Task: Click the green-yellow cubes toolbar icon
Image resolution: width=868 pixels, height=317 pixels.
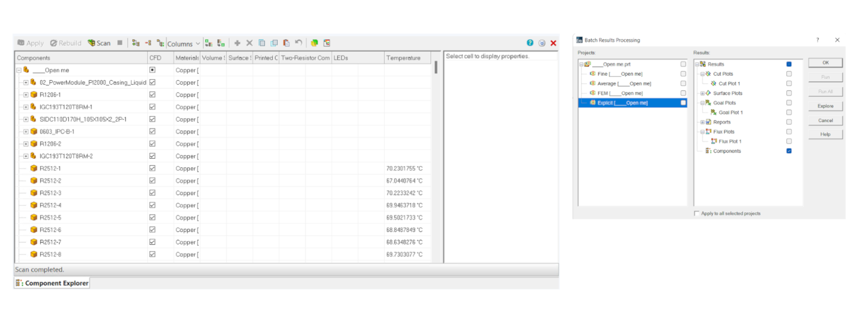Action: [x=314, y=43]
